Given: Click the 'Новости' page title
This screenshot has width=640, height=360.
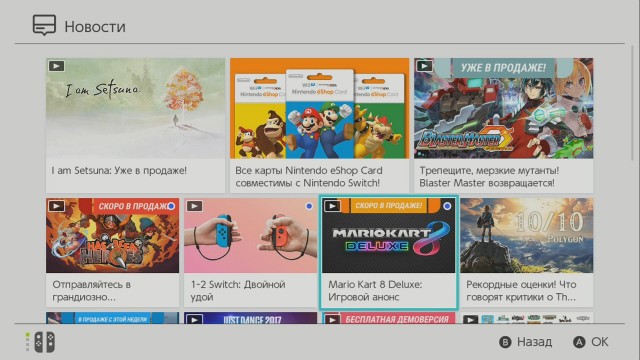Looking at the screenshot, I should [x=95, y=27].
